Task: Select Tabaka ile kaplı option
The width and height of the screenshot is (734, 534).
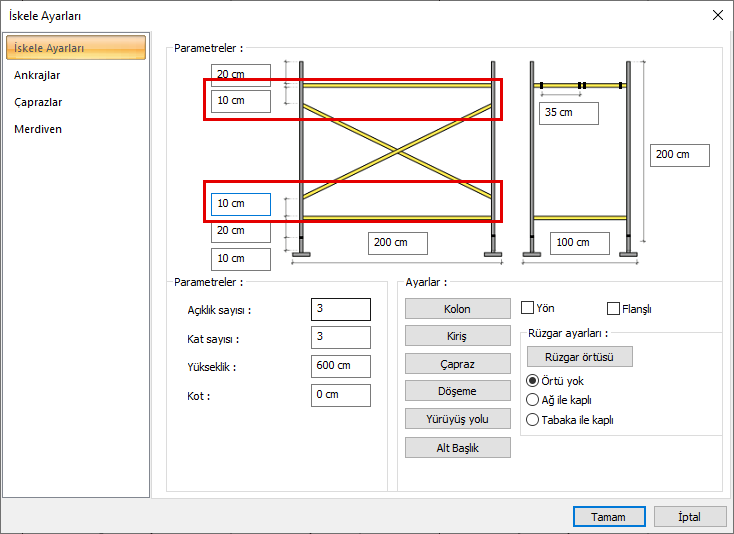Action: click(x=532, y=420)
